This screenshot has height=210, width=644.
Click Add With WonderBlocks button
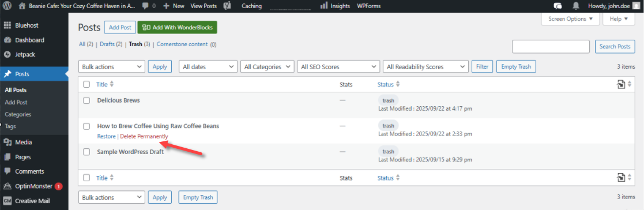pyautogui.click(x=177, y=28)
